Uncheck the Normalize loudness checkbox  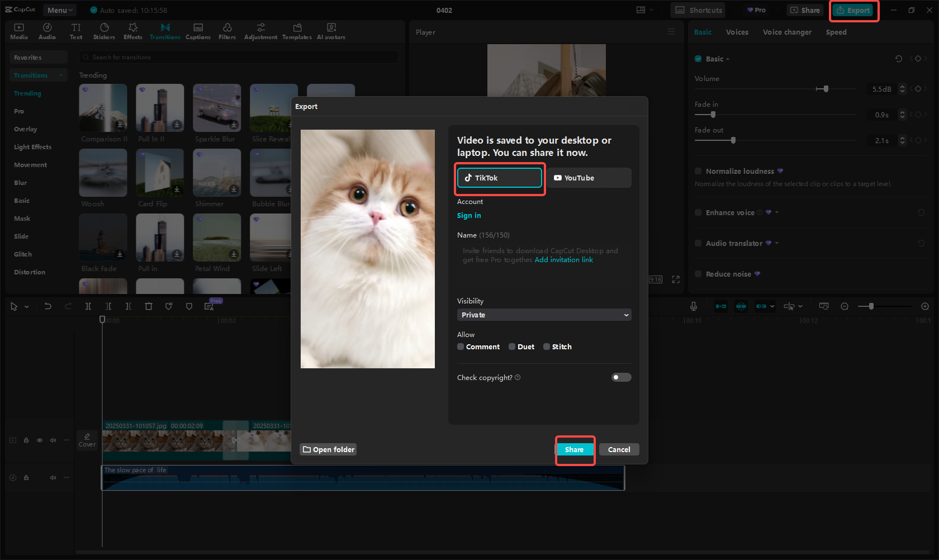(698, 171)
